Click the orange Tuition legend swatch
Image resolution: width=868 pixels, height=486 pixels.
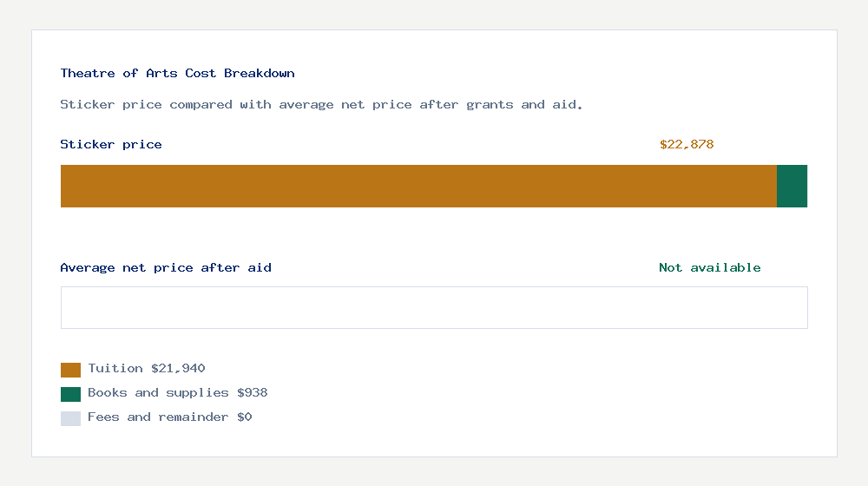tap(70, 370)
